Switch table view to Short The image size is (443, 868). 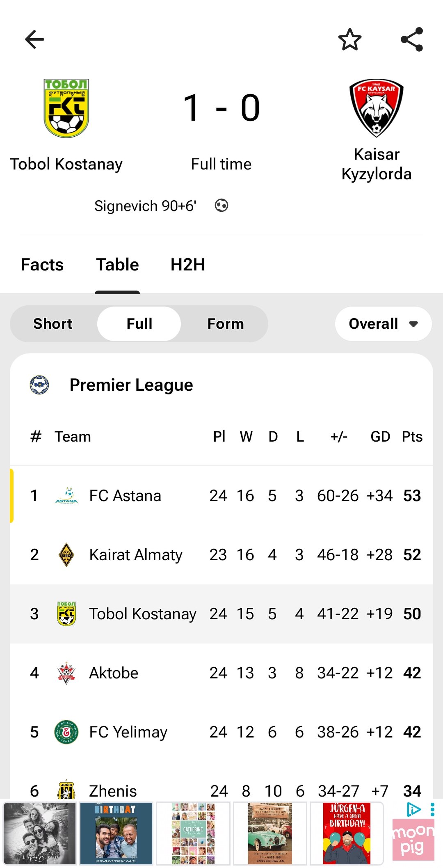pos(53,324)
